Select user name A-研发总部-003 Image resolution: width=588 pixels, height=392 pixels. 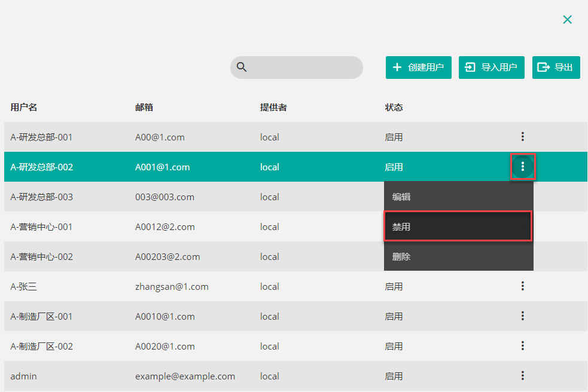(42, 197)
